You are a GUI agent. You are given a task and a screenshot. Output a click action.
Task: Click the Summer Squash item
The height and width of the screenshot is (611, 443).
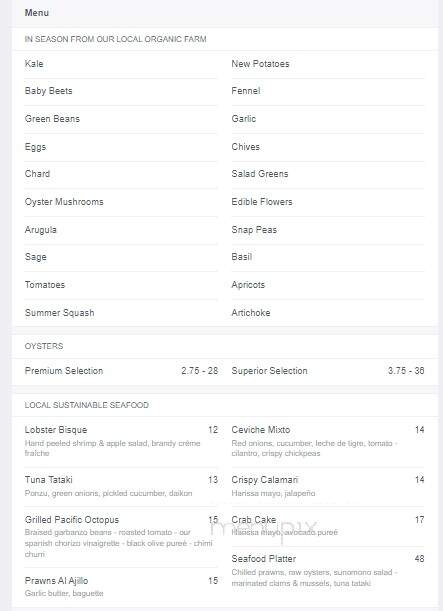click(x=60, y=313)
